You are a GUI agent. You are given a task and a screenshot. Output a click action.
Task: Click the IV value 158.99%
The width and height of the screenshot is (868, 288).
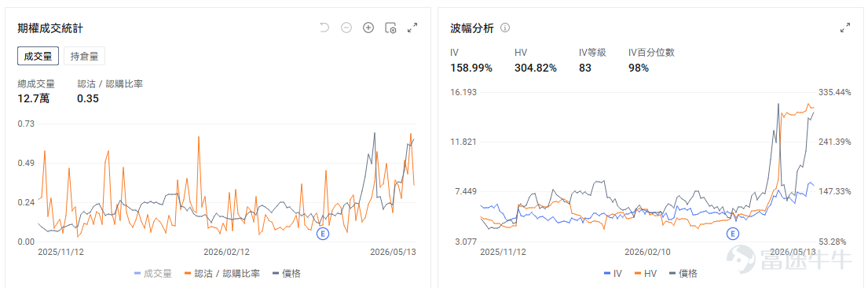[471, 68]
